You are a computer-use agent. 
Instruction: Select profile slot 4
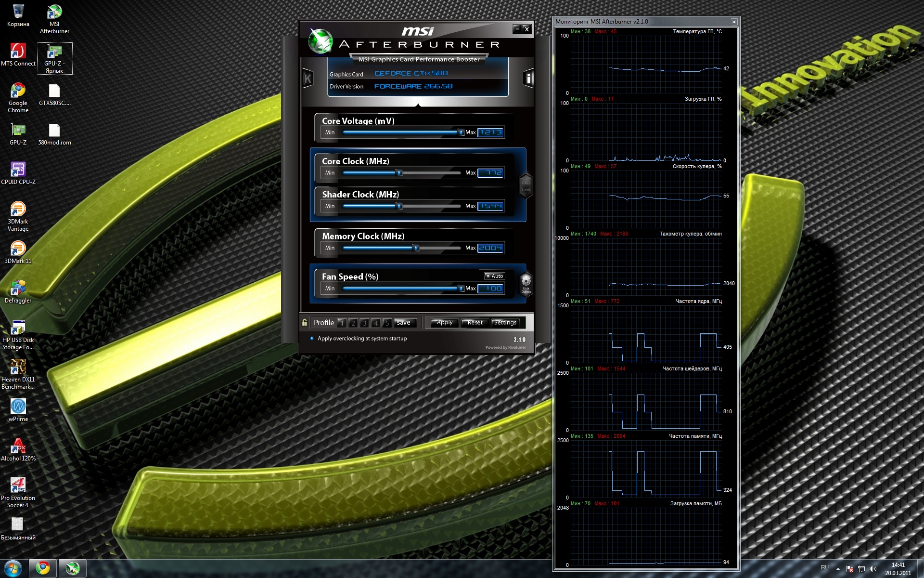375,323
